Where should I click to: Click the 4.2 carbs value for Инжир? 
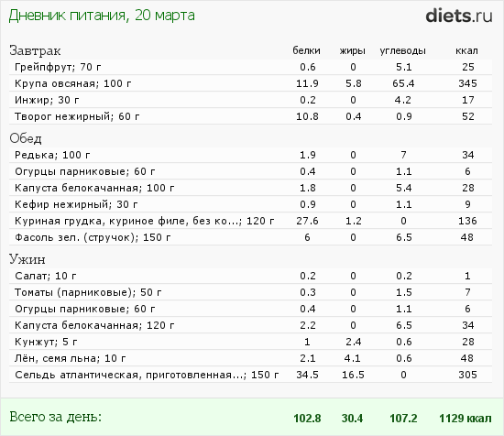tap(403, 100)
